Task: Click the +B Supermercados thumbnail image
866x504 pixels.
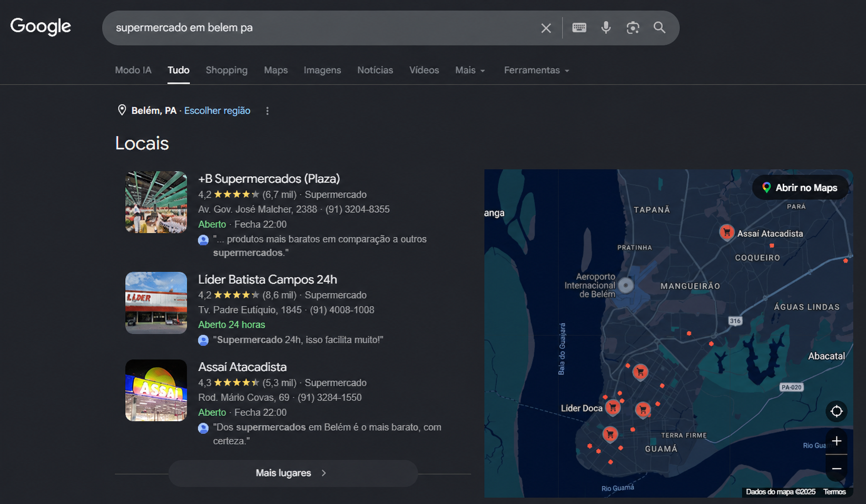Action: (x=156, y=202)
